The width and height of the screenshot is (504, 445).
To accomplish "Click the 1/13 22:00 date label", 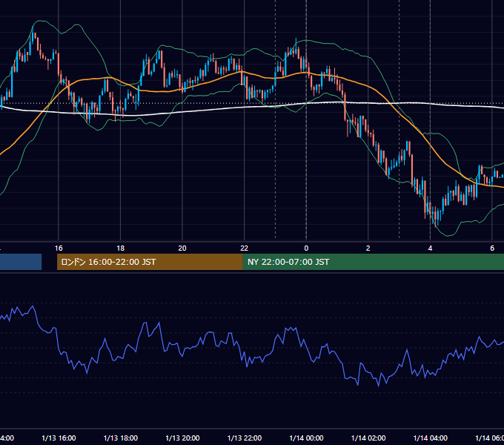I will point(245,438).
